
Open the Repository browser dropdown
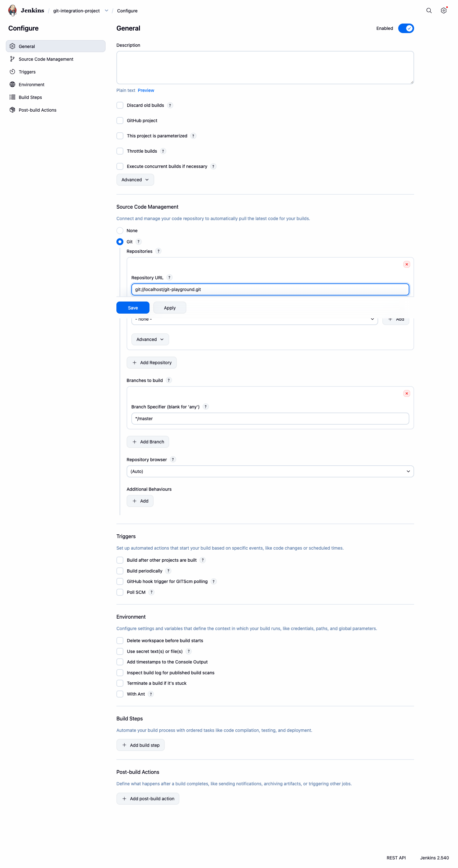click(270, 471)
